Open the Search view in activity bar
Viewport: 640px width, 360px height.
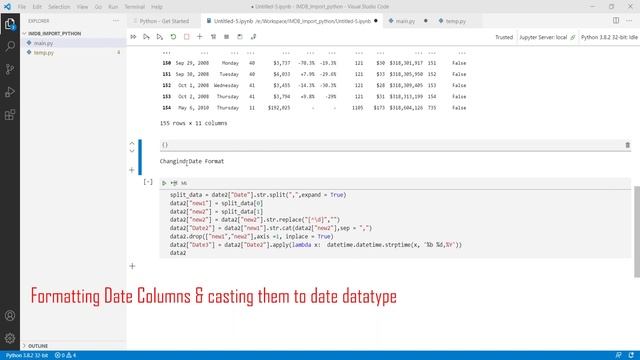[10, 46]
